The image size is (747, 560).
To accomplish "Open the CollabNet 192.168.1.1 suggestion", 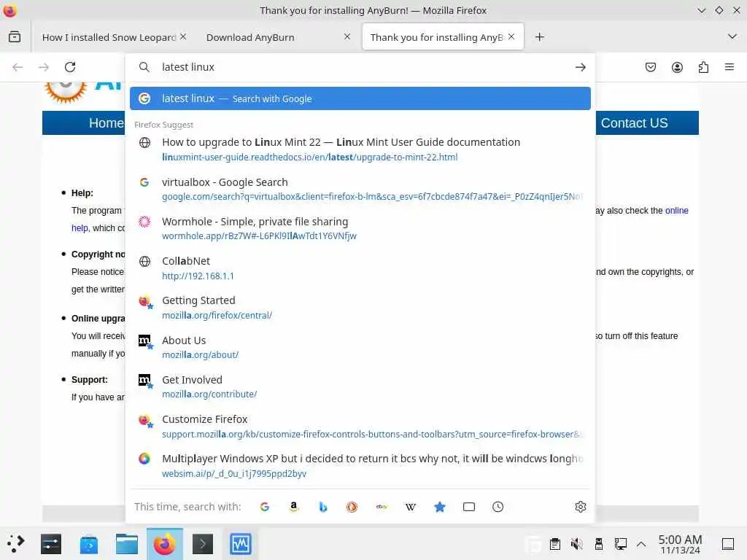I will point(360,268).
